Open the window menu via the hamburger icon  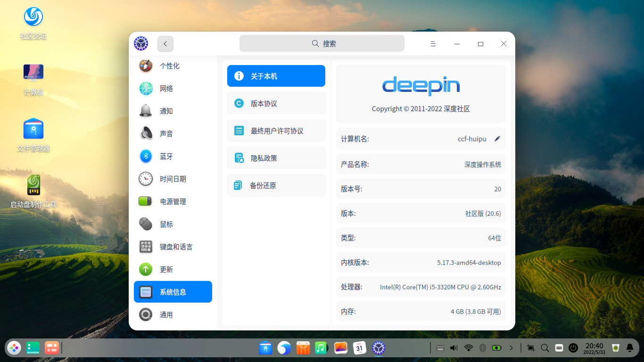[x=433, y=43]
